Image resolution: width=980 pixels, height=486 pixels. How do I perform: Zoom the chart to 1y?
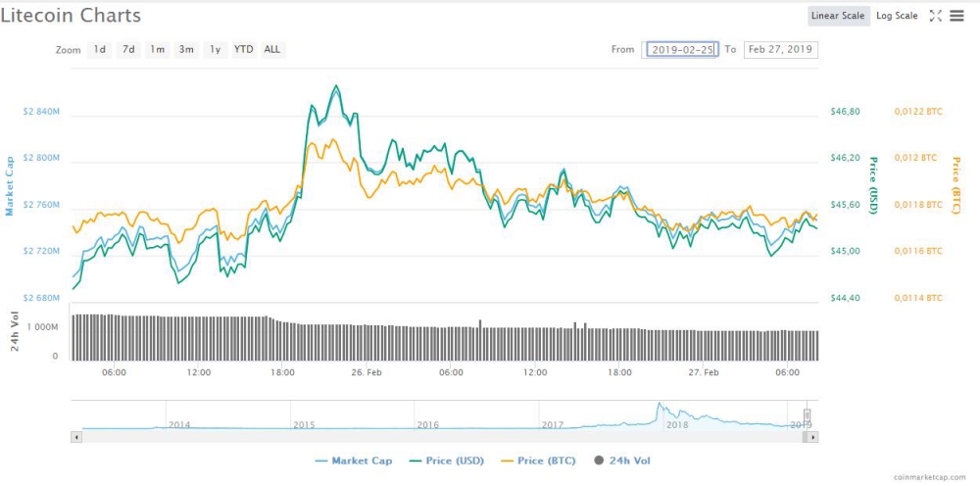(x=215, y=49)
